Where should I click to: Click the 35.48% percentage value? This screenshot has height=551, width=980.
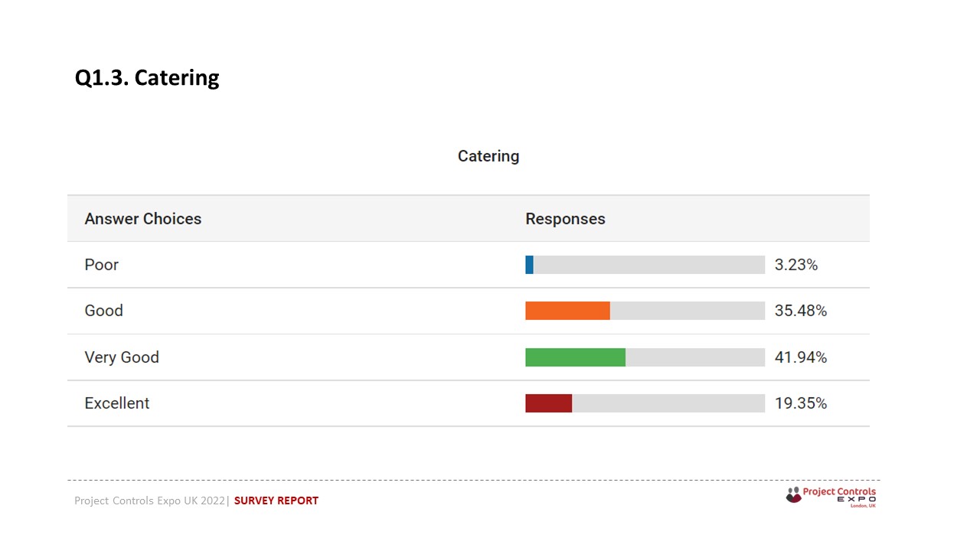click(801, 311)
